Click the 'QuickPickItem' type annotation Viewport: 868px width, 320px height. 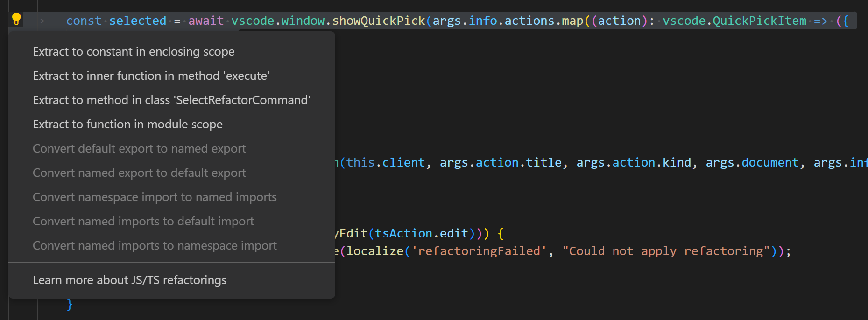[759, 21]
